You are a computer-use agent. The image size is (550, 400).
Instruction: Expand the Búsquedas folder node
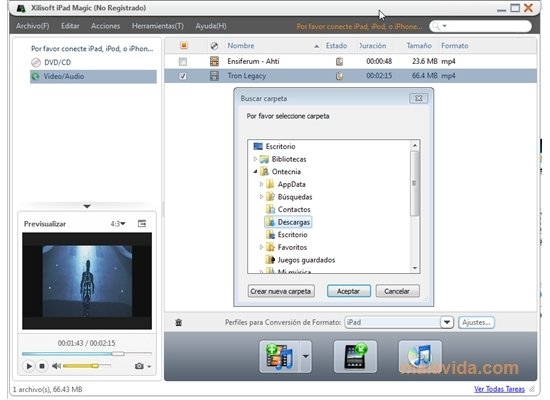[261, 197]
